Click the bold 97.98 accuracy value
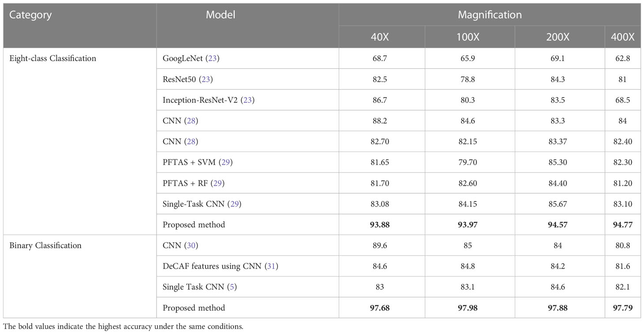Viewport: 644px width, 334px height. tap(468, 308)
